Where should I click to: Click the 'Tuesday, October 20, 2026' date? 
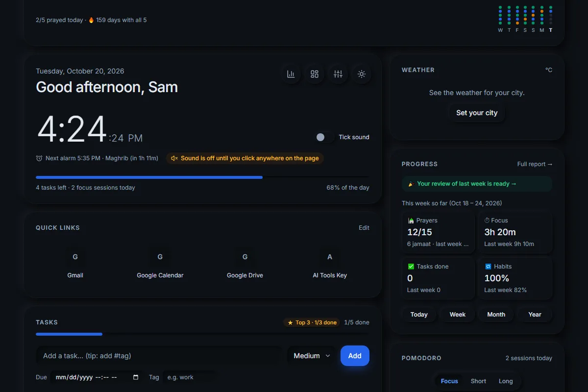pyautogui.click(x=80, y=71)
